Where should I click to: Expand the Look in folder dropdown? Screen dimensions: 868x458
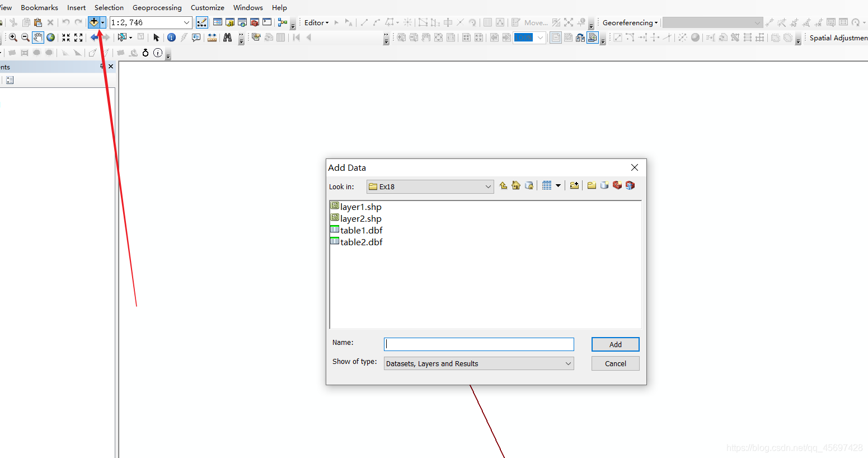coord(488,186)
